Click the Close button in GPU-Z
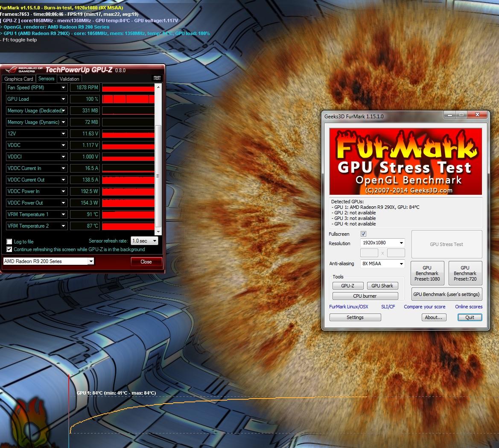This screenshot has height=448, width=499. coord(146,261)
